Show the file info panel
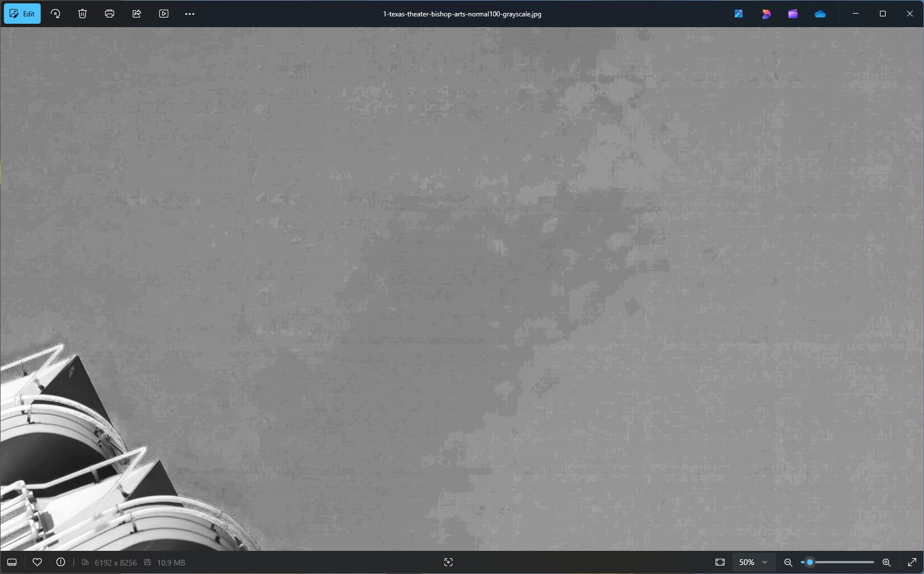Screen dimensions: 924x574 [60, 562]
